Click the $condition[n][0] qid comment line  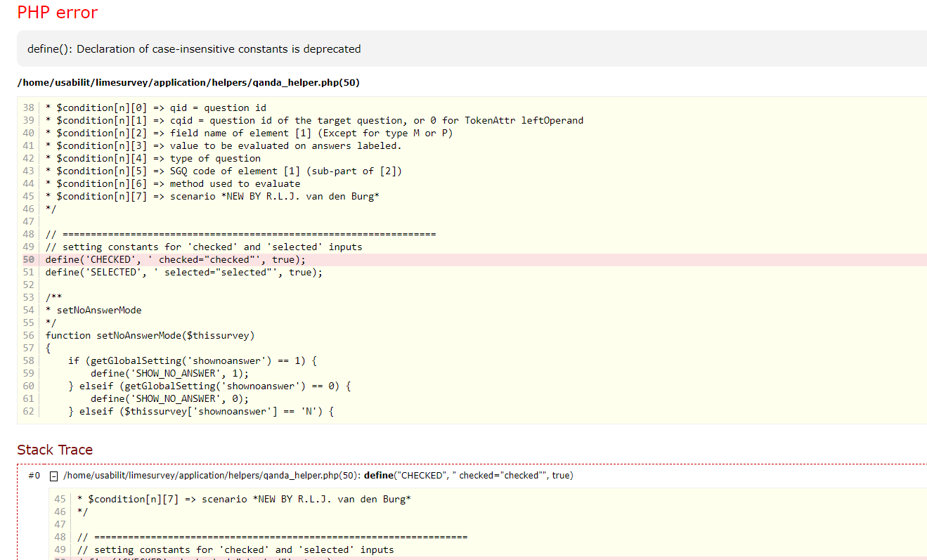click(156, 108)
